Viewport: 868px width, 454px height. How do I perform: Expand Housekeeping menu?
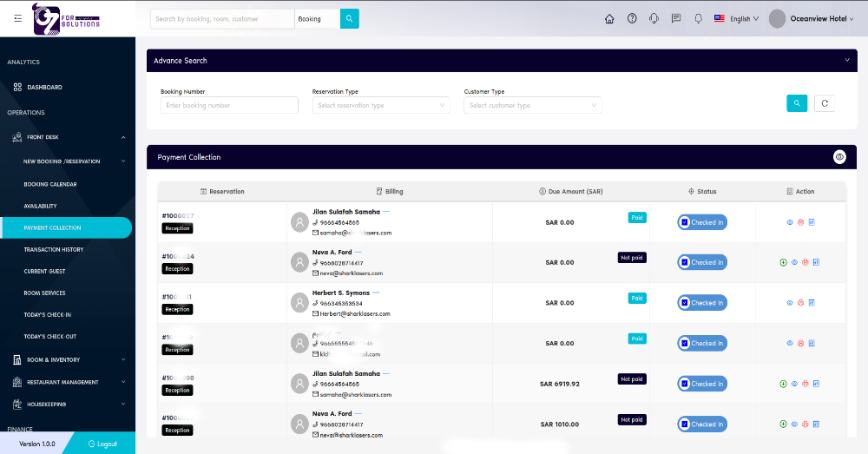pos(123,405)
